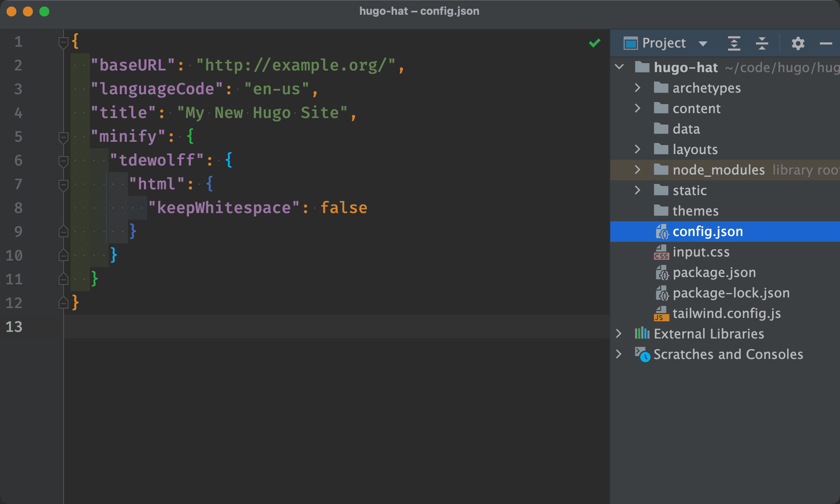Click the content folder icon
This screenshot has height=504, width=840.
[661, 108]
